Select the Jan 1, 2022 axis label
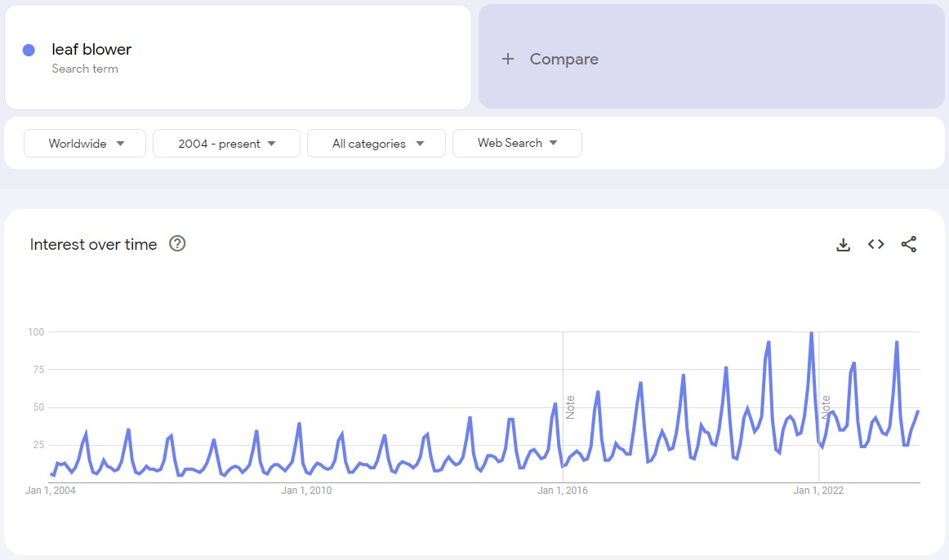The image size is (949, 560). pyautogui.click(x=818, y=491)
